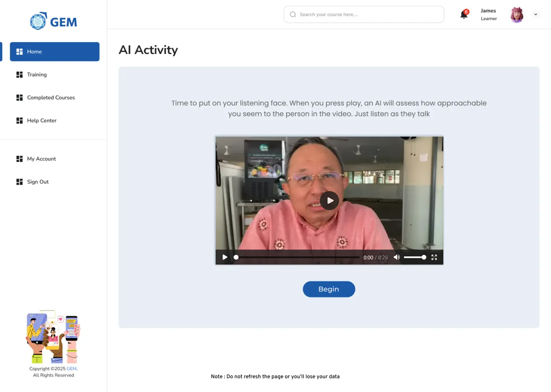The image size is (551, 392).
Task: Click the 'Do not refresh the page' note
Action: [275, 377]
